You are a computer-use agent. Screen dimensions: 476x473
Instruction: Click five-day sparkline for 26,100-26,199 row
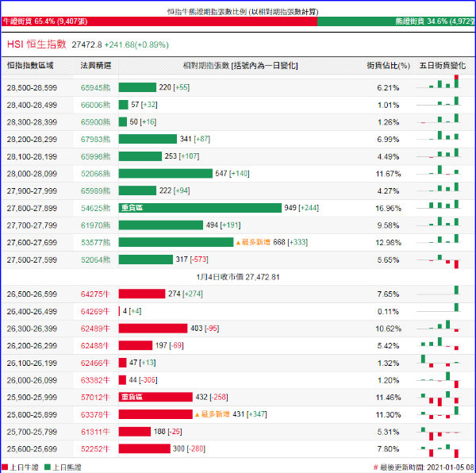[x=439, y=361]
